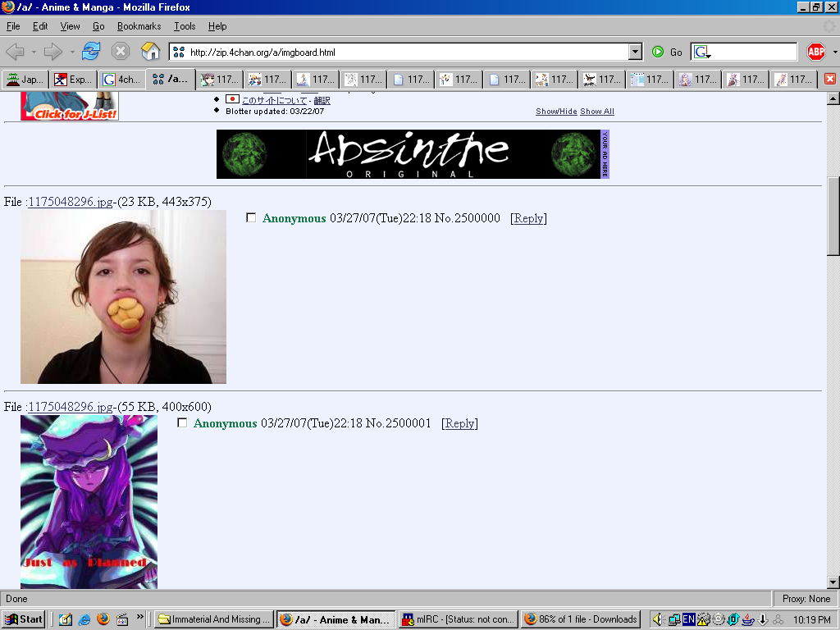Switch to the "Exp..." tab
The width and height of the screenshot is (840, 630).
point(73,80)
